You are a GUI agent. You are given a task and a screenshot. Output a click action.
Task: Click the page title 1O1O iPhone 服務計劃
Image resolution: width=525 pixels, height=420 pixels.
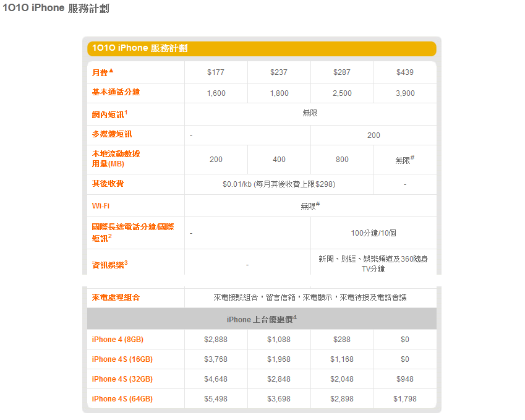coord(56,8)
